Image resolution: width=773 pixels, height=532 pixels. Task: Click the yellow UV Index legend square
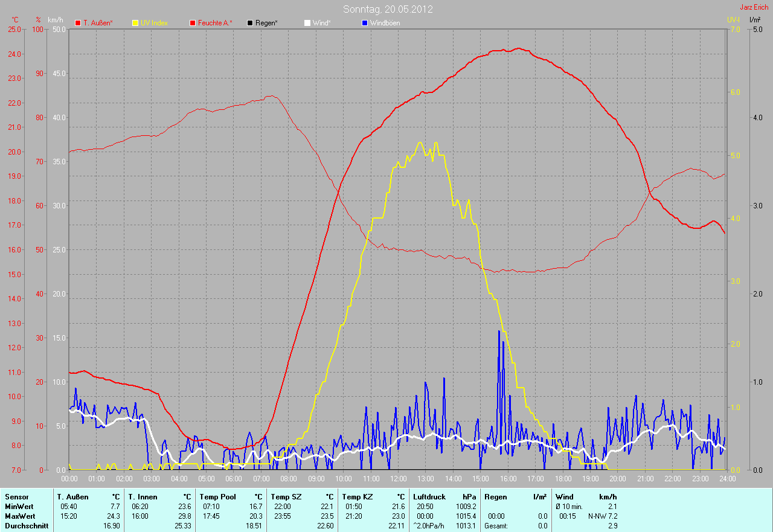[135, 23]
